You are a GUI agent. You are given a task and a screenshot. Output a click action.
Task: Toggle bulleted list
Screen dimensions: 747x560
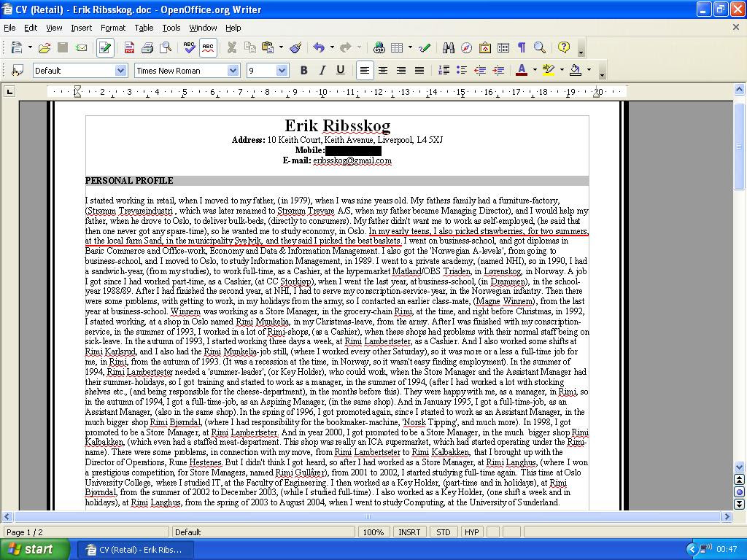click(462, 71)
